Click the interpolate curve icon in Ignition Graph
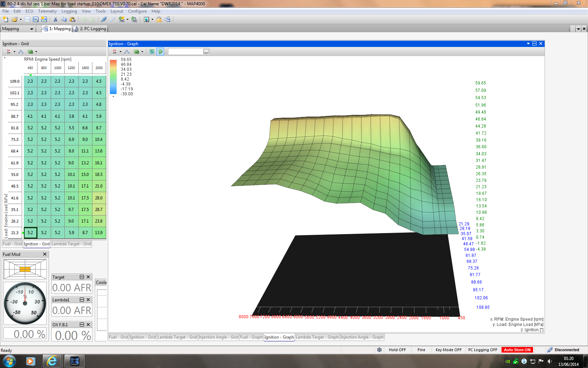Image resolution: width=588 pixels, height=368 pixels. pyautogui.click(x=127, y=52)
